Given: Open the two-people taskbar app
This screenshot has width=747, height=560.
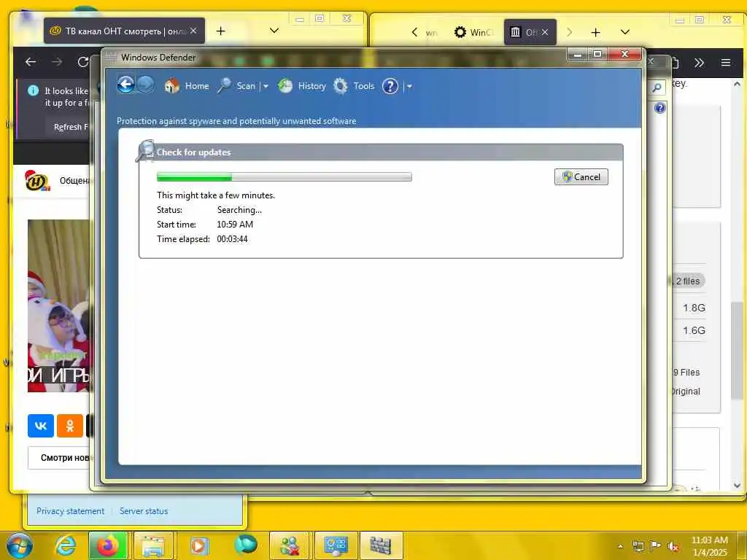Looking at the screenshot, I should [290, 545].
